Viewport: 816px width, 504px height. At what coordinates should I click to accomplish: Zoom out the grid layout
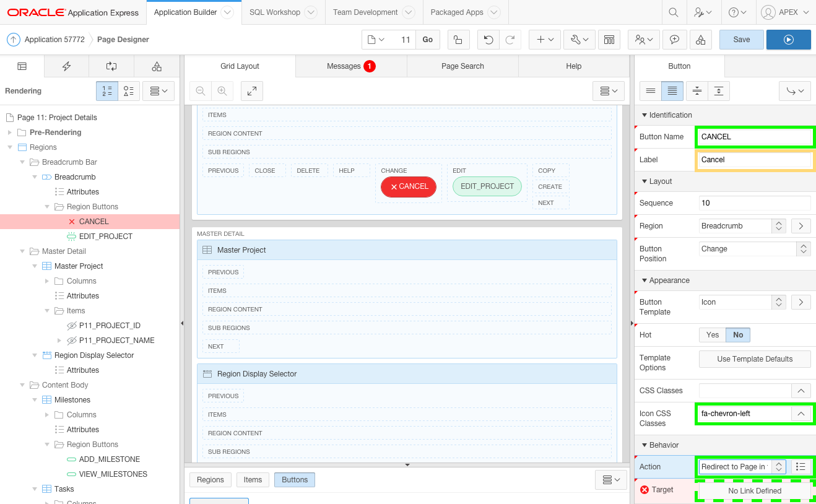coord(201,91)
